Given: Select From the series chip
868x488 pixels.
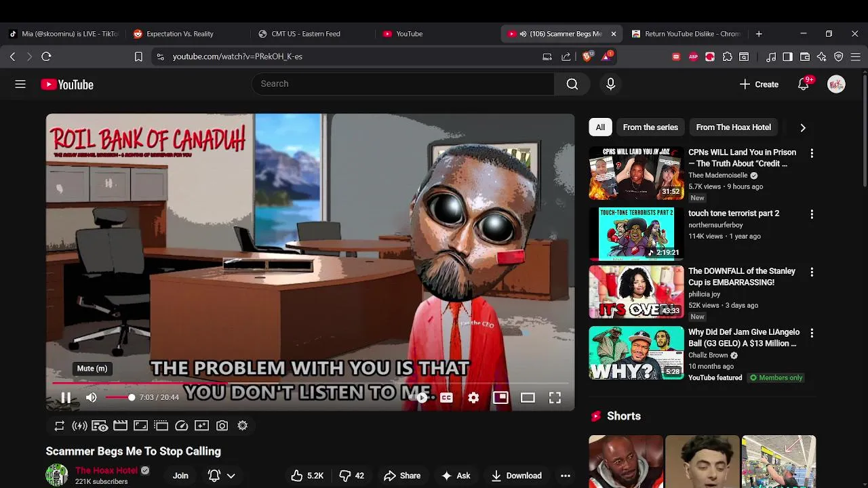Looking at the screenshot, I should point(650,127).
